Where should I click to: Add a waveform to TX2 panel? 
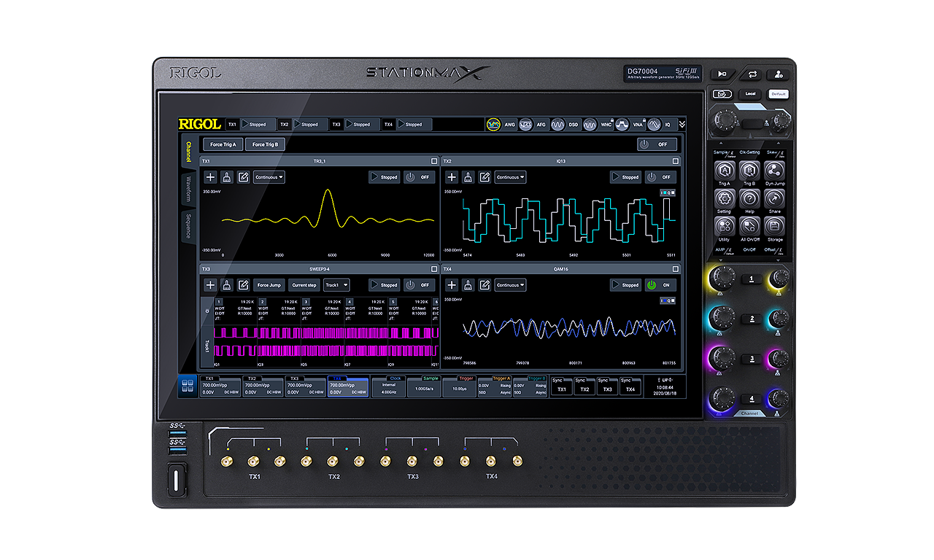tap(452, 177)
